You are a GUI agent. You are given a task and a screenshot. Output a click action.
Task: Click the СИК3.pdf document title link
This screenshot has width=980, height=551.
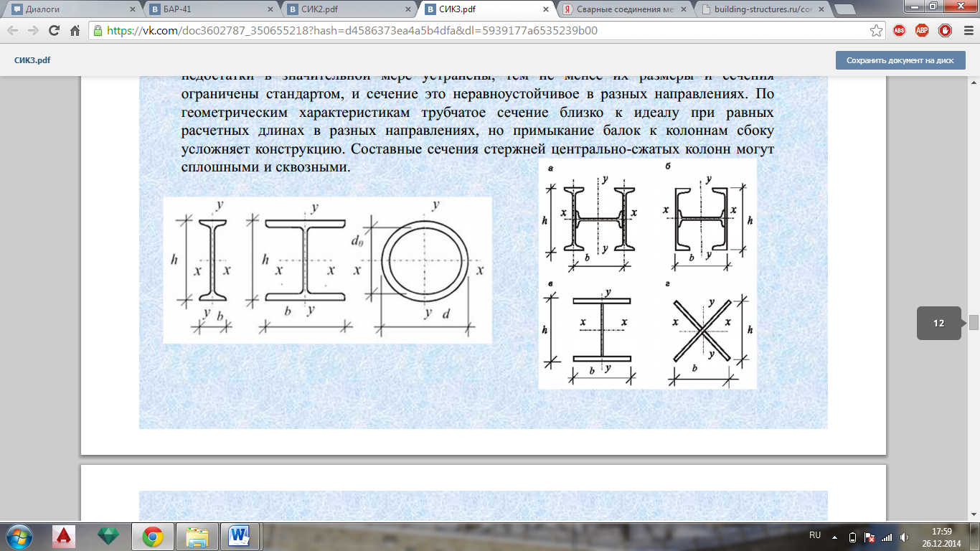pos(32,60)
